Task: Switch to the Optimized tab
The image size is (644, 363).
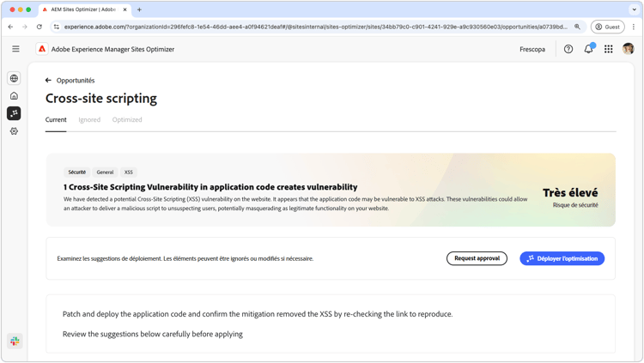Action: click(127, 119)
